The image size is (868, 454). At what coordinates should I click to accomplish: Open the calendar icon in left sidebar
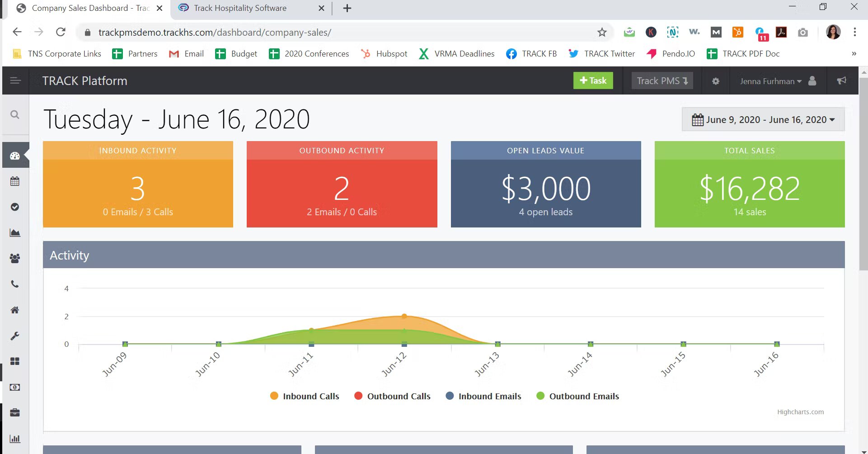pos(15,181)
